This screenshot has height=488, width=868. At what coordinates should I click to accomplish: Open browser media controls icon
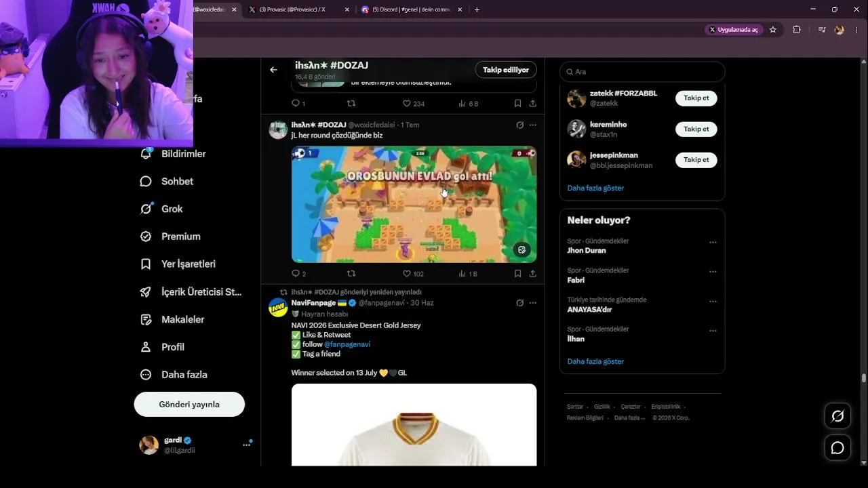coord(822,30)
